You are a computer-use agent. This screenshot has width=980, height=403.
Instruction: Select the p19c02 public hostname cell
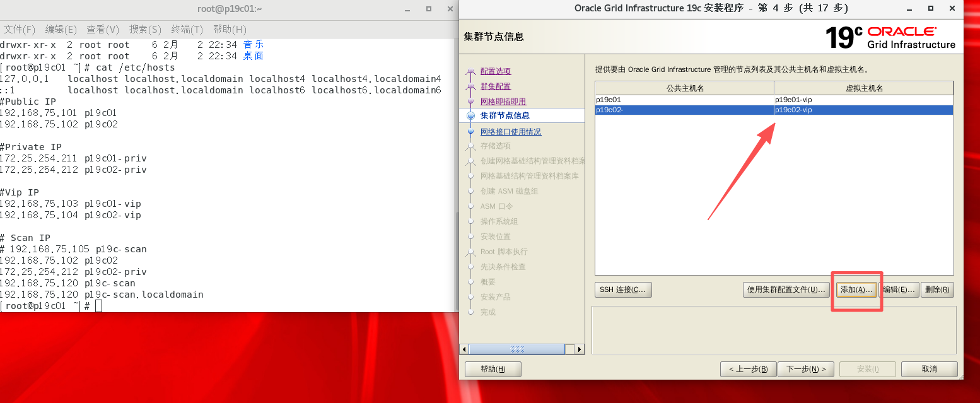684,110
